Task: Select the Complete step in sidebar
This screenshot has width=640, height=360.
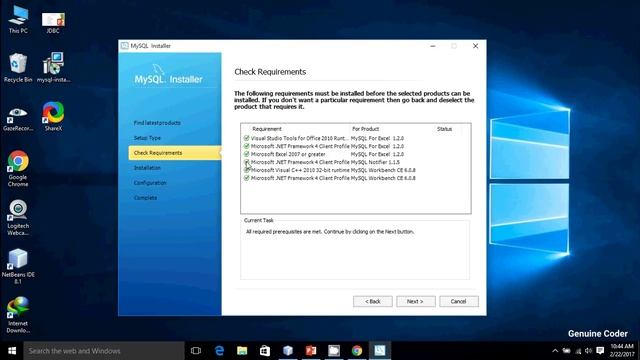Action: click(145, 198)
